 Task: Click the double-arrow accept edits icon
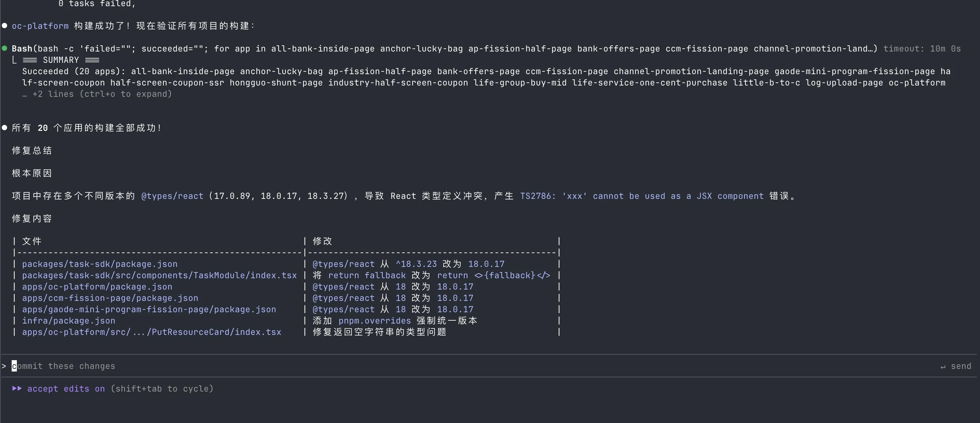17,388
